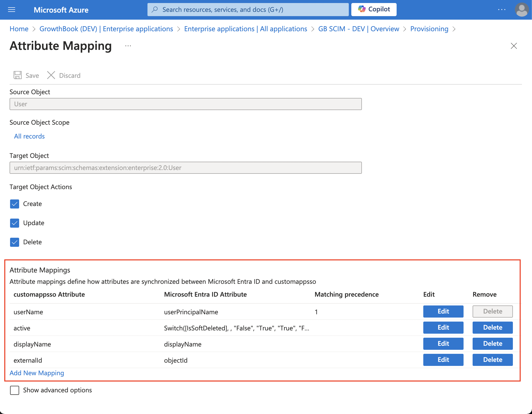Enable Show advanced options checkbox
The width and height of the screenshot is (532, 414).
15,390
